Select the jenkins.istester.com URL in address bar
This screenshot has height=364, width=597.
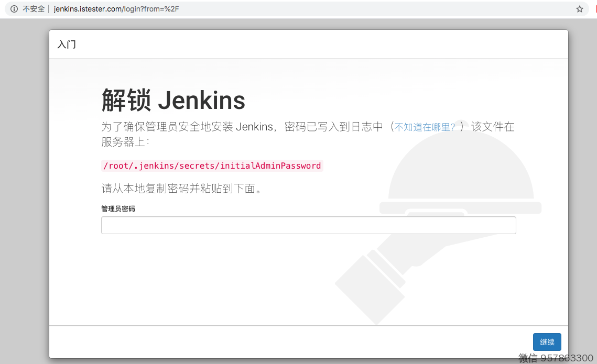coord(116,9)
